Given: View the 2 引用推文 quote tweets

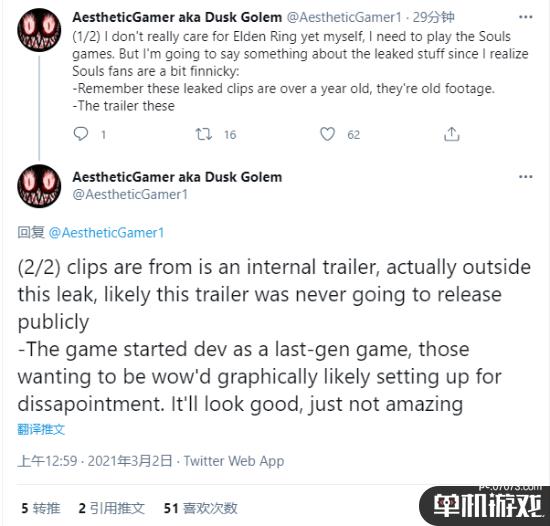Looking at the screenshot, I should pos(112,508).
